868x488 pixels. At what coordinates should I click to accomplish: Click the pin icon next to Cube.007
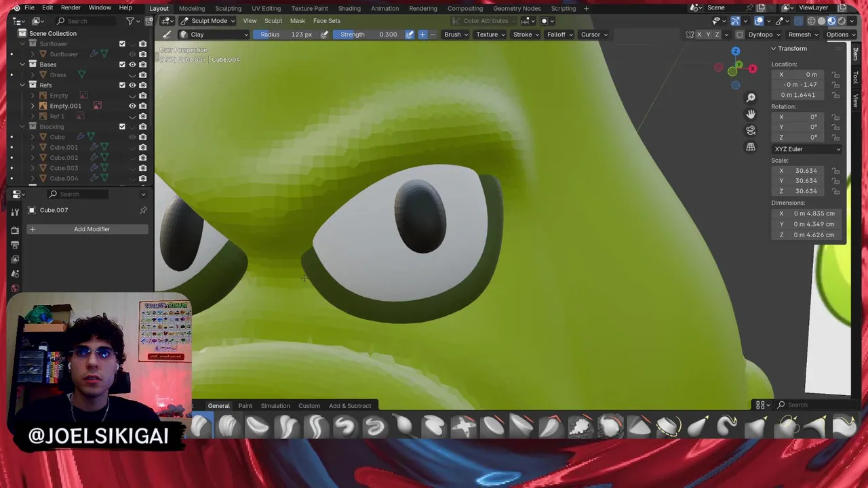click(x=143, y=210)
